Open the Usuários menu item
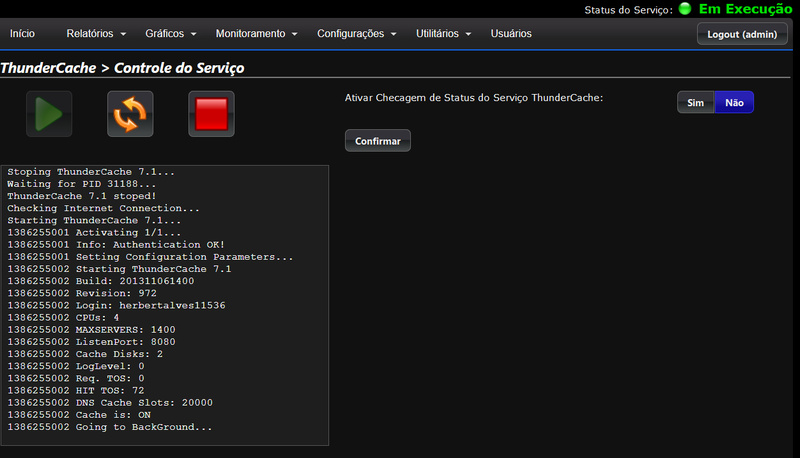 (511, 33)
